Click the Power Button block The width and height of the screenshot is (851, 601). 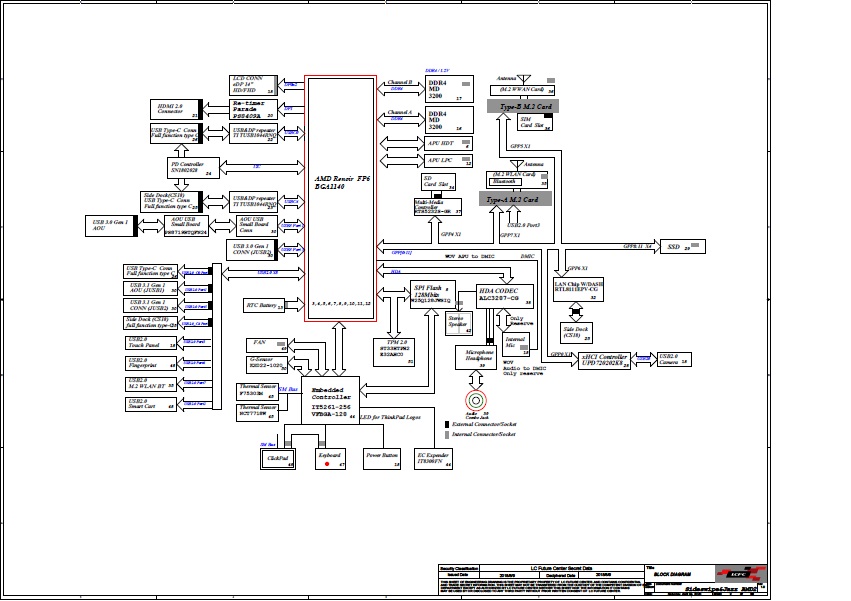[x=382, y=459]
